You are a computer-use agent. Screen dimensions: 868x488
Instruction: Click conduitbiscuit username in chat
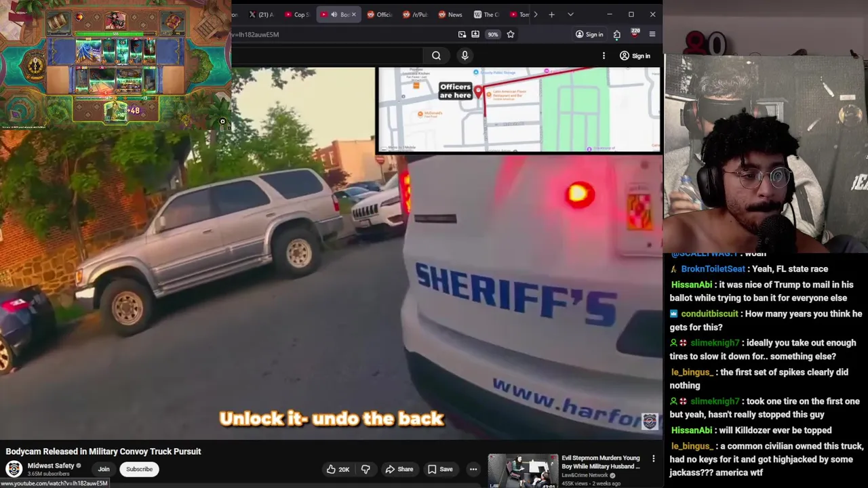(x=709, y=314)
